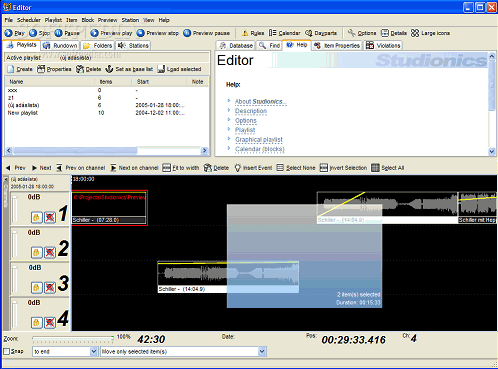Switch to the Folders tab
Image resolution: width=498 pixels, height=369 pixels.
(x=98, y=45)
